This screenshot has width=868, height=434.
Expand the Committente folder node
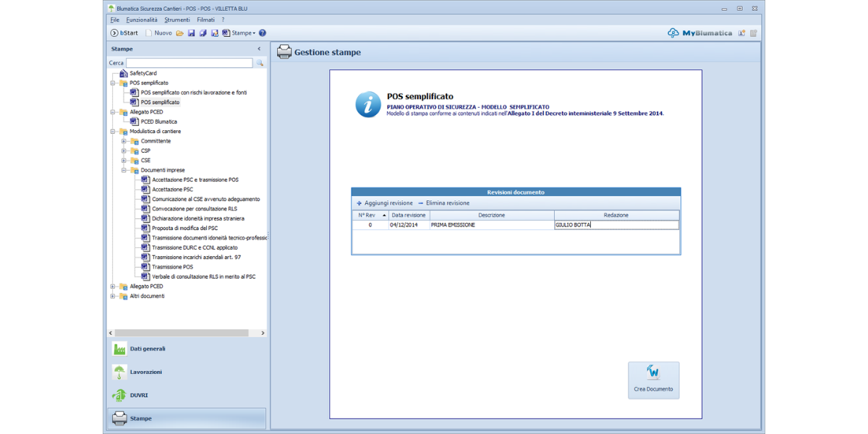pyautogui.click(x=124, y=141)
